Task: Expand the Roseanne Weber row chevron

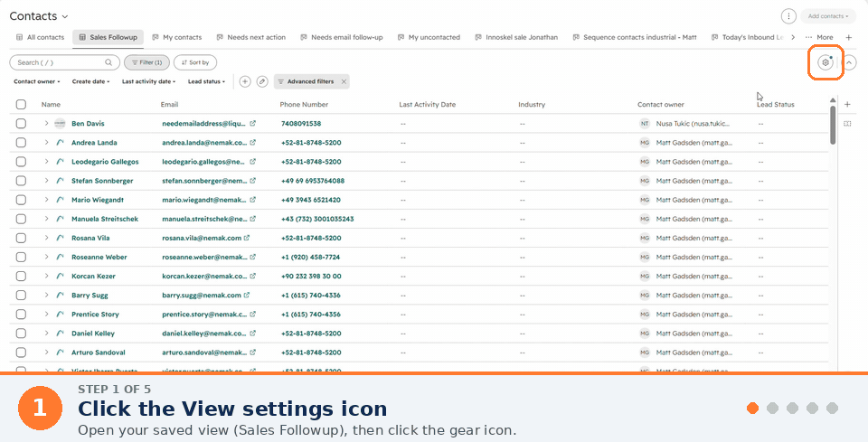Action: [x=46, y=258]
